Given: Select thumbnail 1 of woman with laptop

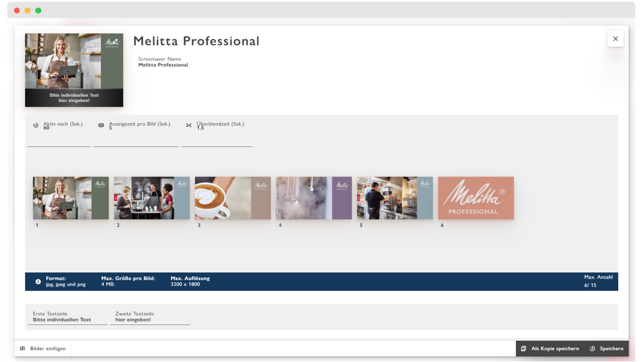Looking at the screenshot, I should pyautogui.click(x=71, y=198).
